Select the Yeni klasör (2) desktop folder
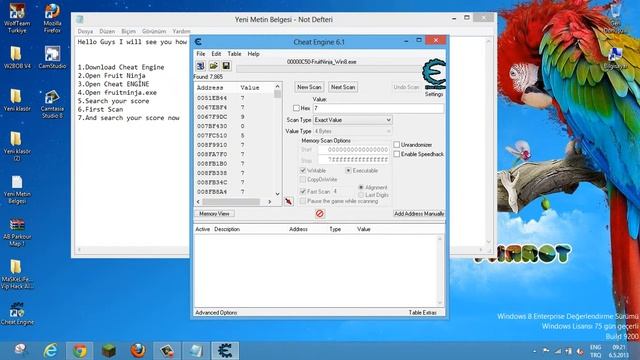 (17, 147)
